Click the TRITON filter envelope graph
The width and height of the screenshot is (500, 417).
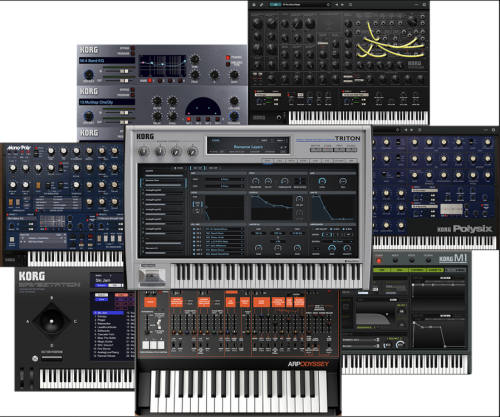(272, 207)
